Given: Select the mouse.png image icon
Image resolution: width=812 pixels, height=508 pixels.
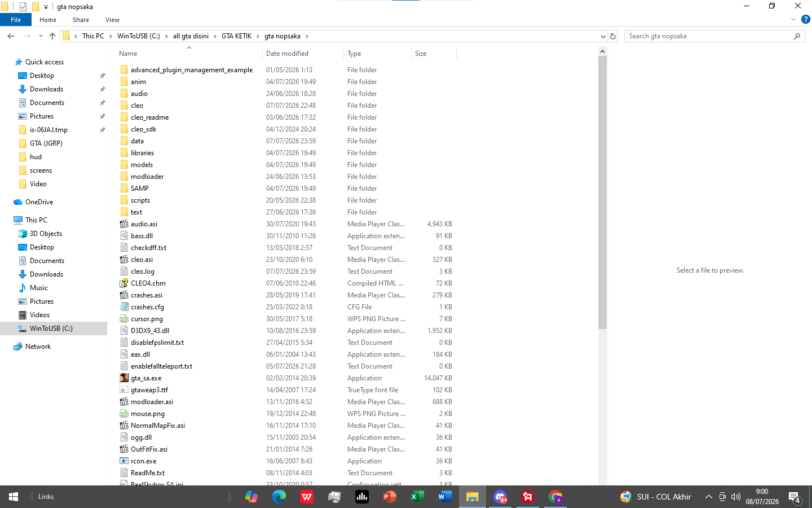Looking at the screenshot, I should 124,414.
